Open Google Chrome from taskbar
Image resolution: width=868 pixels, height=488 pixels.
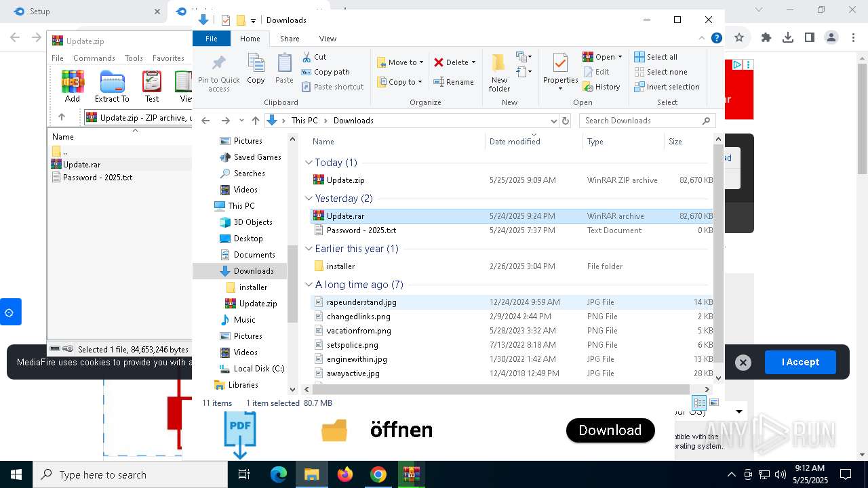tap(378, 474)
